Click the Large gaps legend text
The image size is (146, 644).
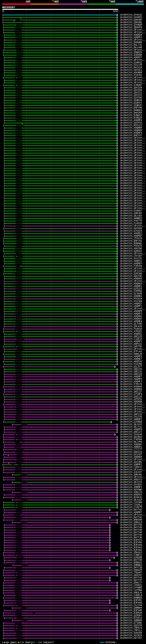pyautogui.click(x=10, y=642)
